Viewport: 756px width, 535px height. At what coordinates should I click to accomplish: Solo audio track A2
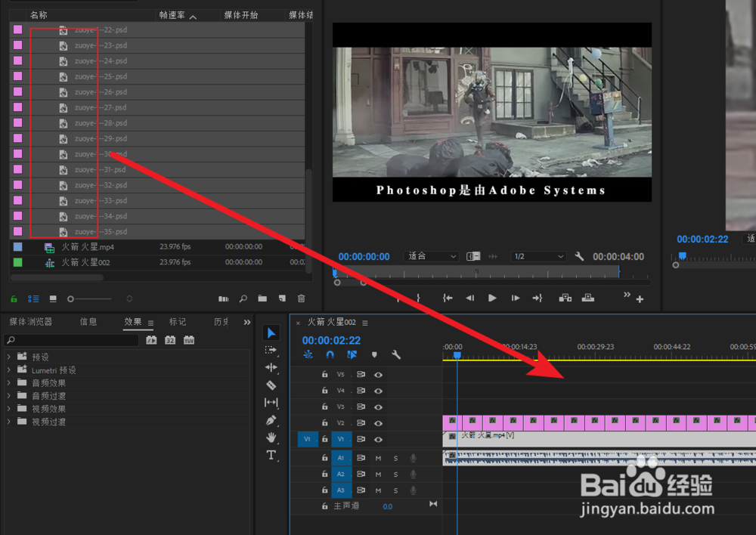pyautogui.click(x=396, y=475)
